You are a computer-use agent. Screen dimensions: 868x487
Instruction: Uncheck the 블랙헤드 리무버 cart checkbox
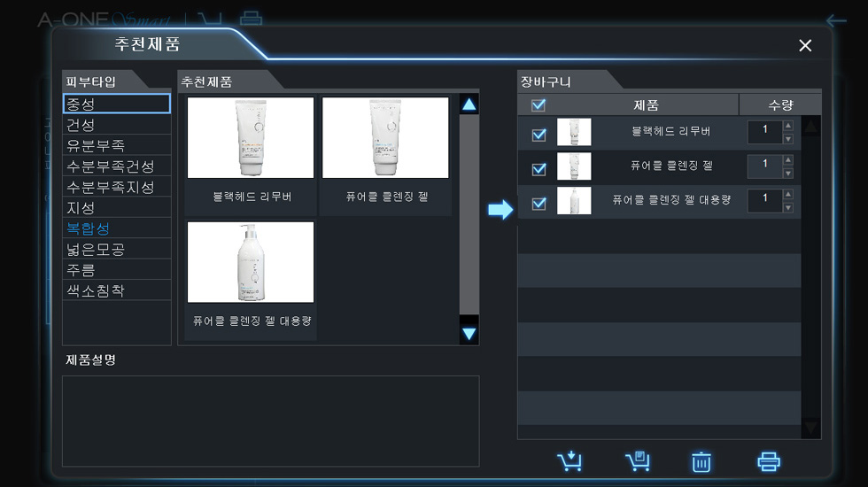click(x=539, y=135)
